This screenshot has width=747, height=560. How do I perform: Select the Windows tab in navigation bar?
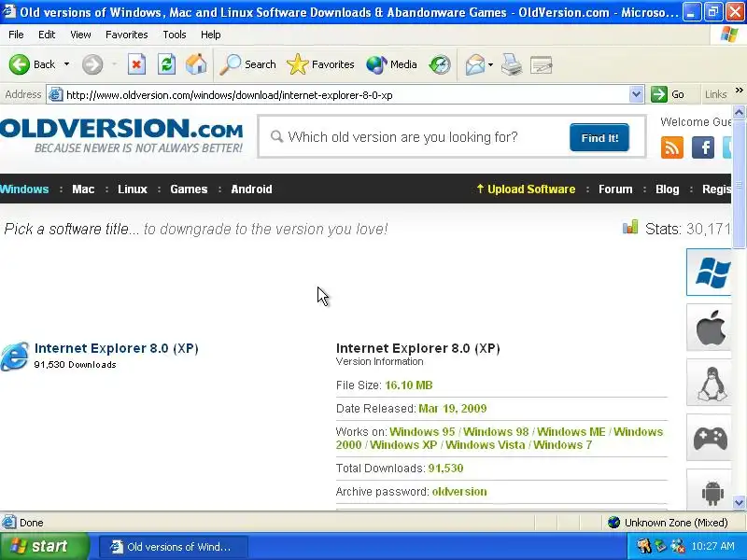pos(24,189)
